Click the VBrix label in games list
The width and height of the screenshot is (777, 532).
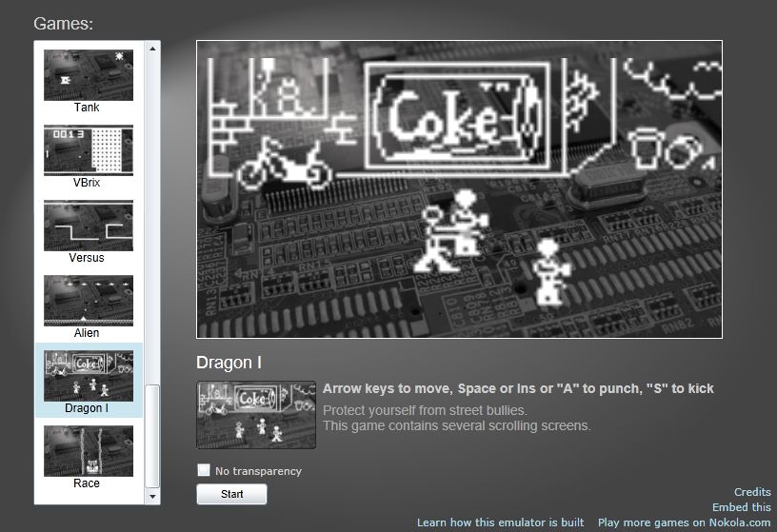[x=87, y=183]
